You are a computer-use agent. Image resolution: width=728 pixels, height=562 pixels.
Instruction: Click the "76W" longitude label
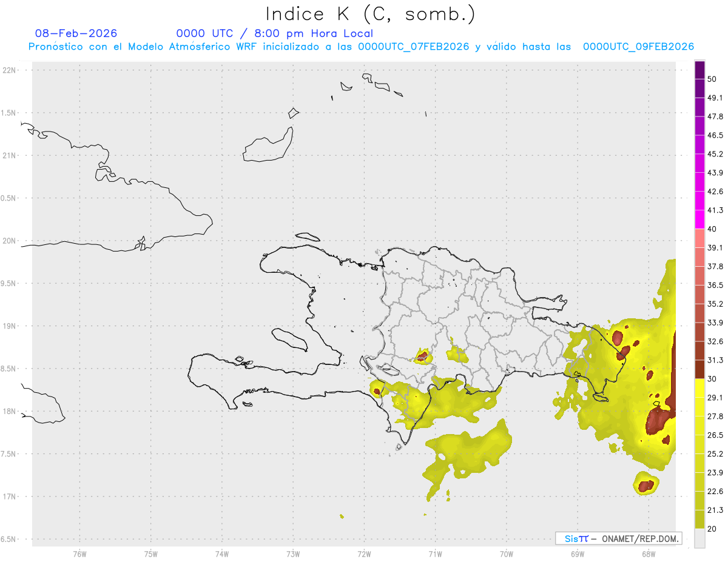tap(79, 555)
